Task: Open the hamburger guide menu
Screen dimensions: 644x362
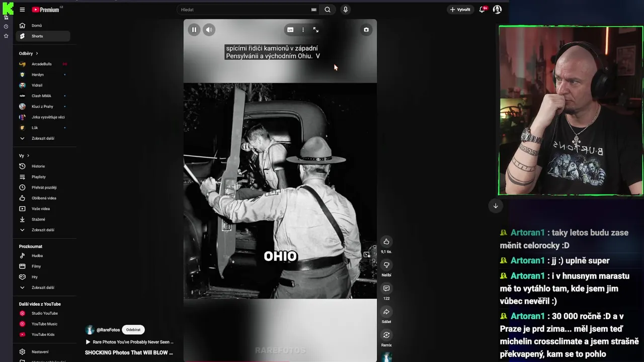Action: point(22,10)
